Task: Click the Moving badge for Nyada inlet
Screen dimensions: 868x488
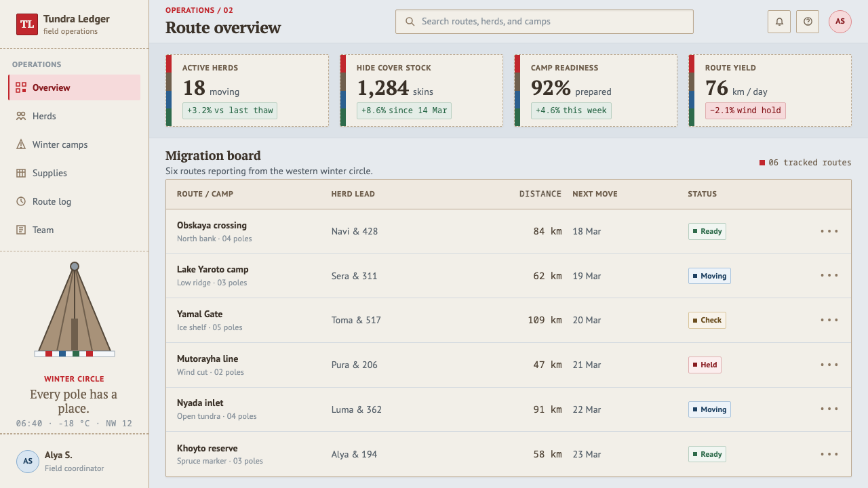Action: pyautogui.click(x=709, y=409)
